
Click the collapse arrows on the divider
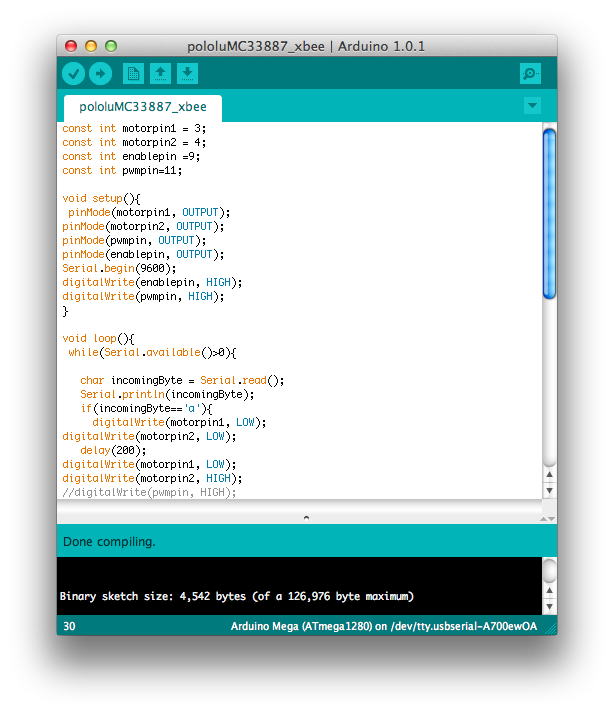547,519
